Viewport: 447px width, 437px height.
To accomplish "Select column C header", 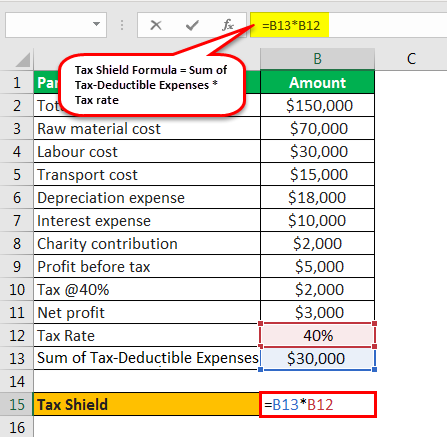I will (x=411, y=59).
